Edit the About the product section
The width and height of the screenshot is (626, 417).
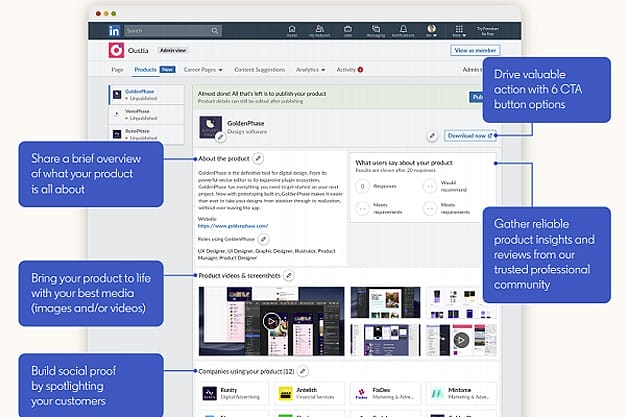[259, 158]
